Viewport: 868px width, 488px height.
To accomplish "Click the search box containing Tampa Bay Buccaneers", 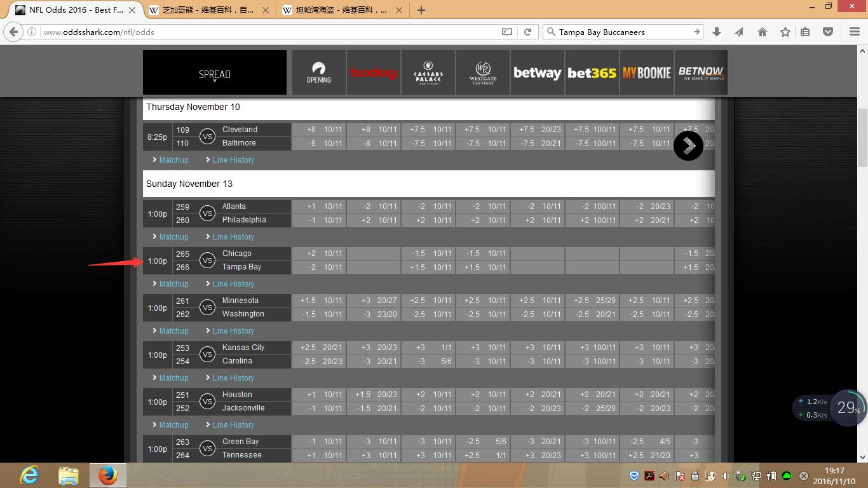I will [620, 32].
